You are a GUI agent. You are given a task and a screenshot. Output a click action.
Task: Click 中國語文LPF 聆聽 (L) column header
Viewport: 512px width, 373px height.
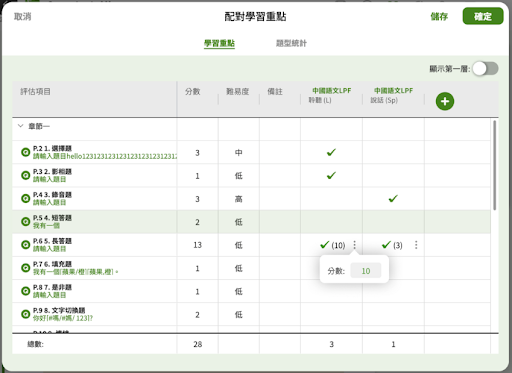point(331,95)
